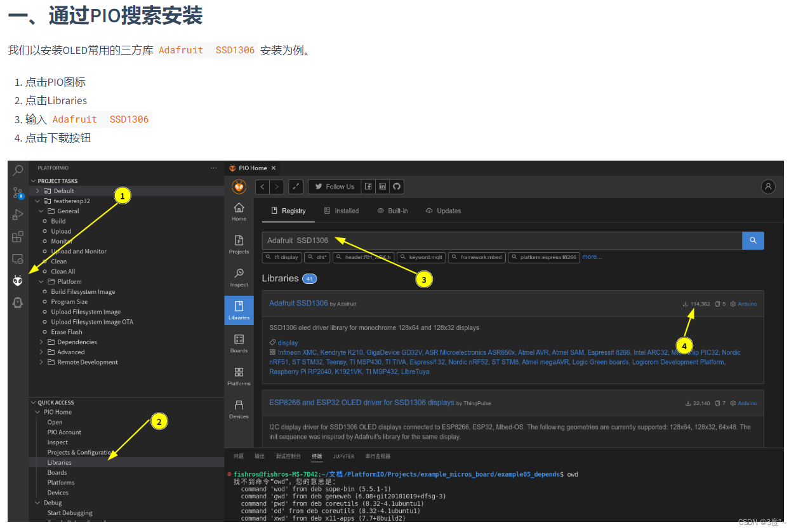Screen dimensions: 796x532
Task: Click Arduino framework link on Adafruit SSD1306
Action: [x=747, y=304]
